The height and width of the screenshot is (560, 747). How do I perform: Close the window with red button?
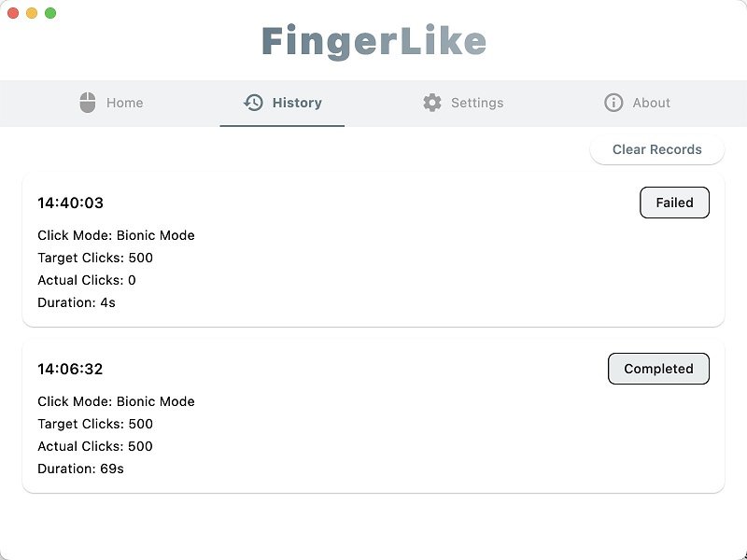(x=13, y=13)
